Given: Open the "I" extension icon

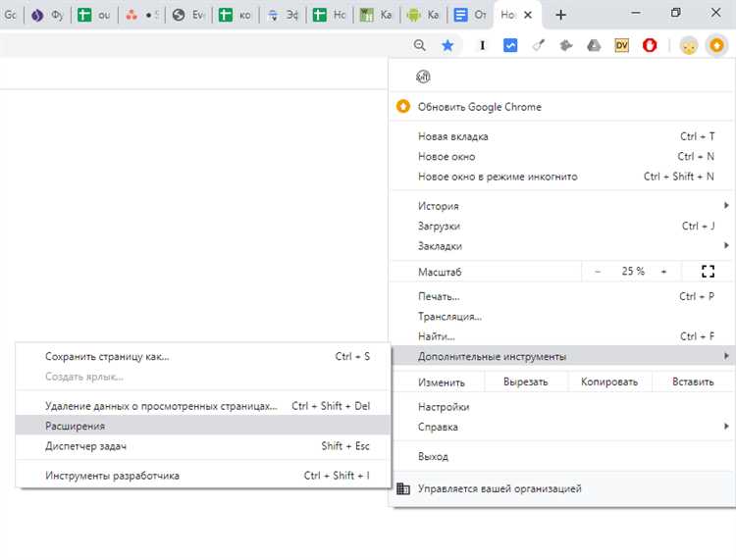Looking at the screenshot, I should [482, 45].
